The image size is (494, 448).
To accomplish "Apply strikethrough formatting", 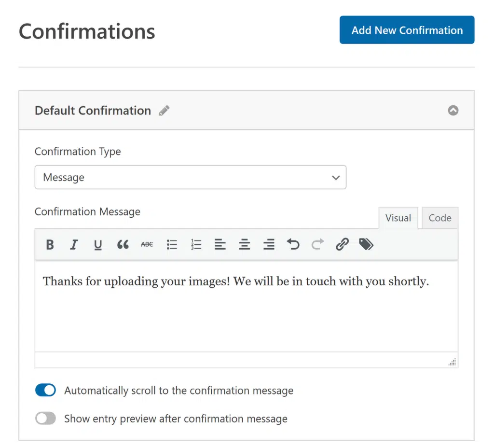I will click(147, 244).
